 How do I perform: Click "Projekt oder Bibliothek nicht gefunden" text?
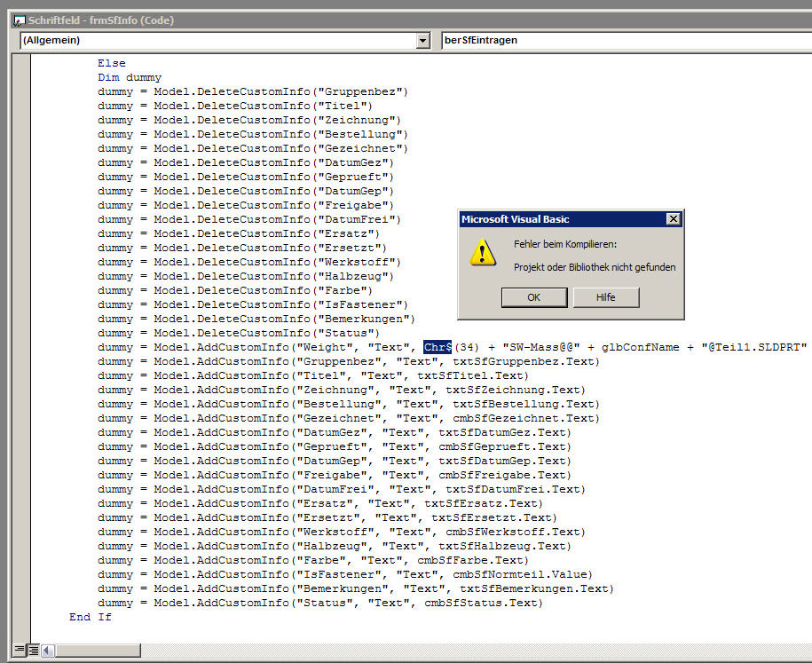tap(595, 267)
